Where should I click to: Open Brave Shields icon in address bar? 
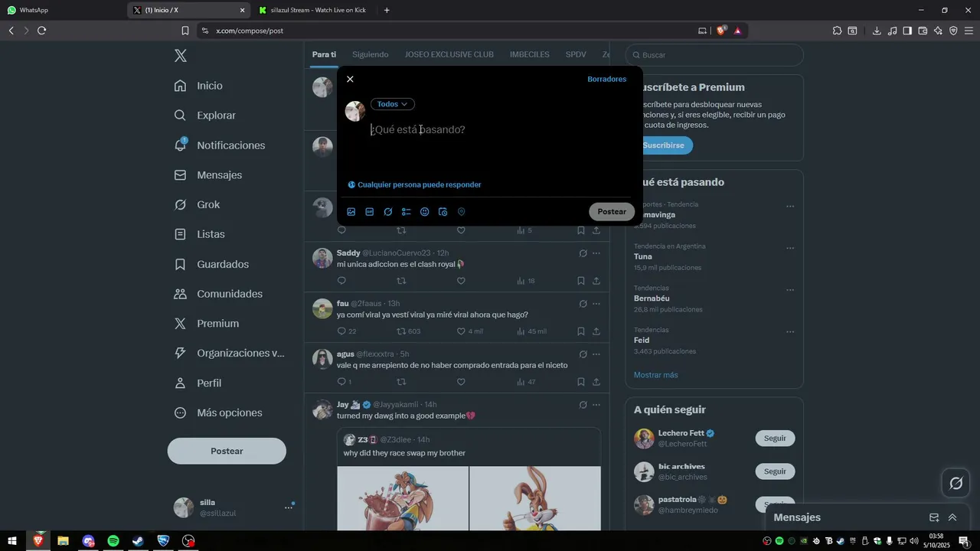tap(721, 31)
